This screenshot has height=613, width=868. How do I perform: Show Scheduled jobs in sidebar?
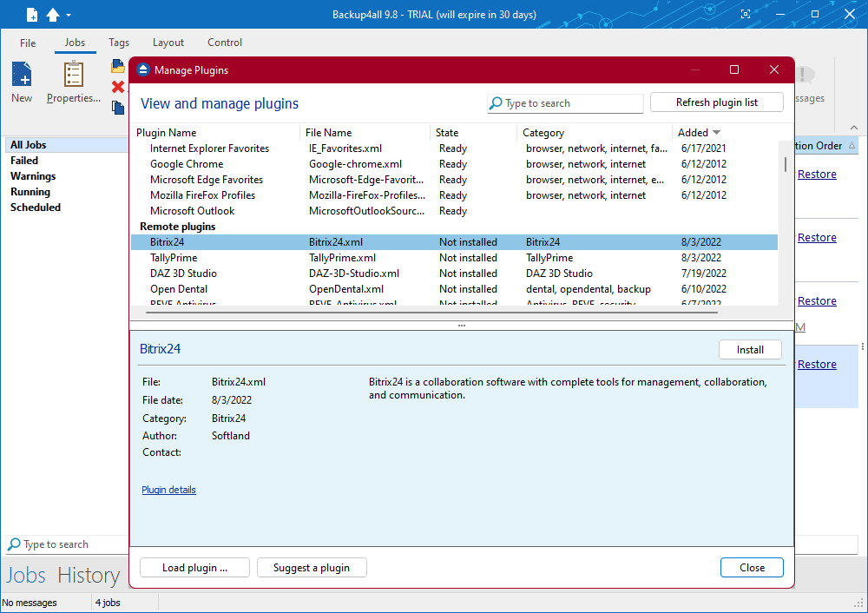coord(36,208)
